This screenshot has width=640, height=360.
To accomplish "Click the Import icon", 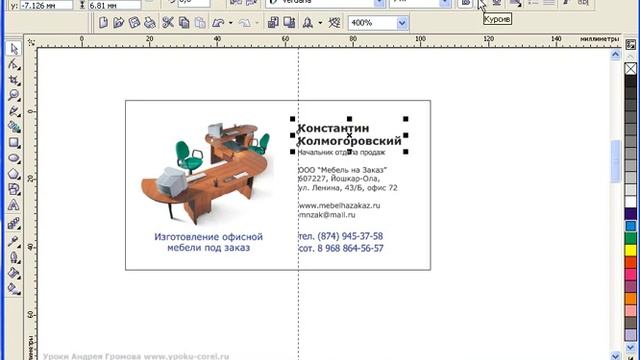I will [x=273, y=23].
